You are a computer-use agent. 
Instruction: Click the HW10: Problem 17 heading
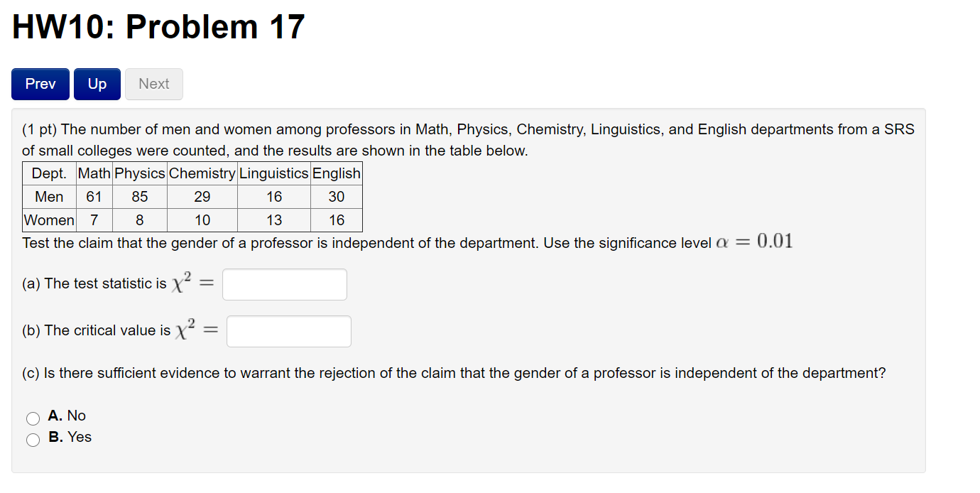coord(158,27)
